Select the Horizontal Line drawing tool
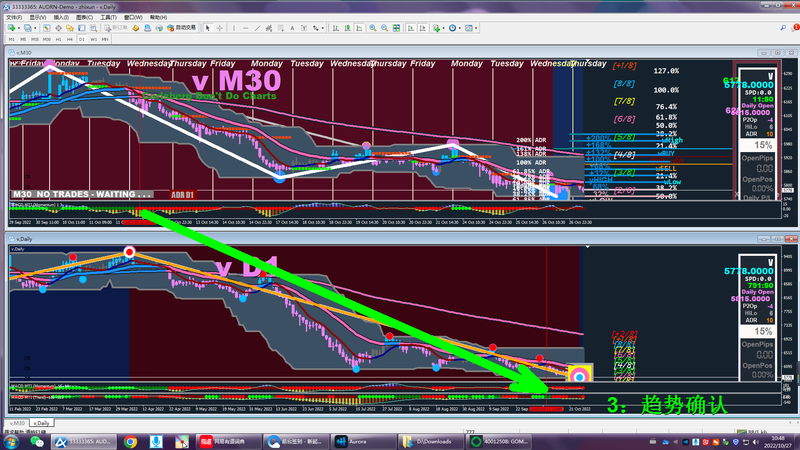Image resolution: width=800 pixels, height=450 pixels. click(245, 28)
